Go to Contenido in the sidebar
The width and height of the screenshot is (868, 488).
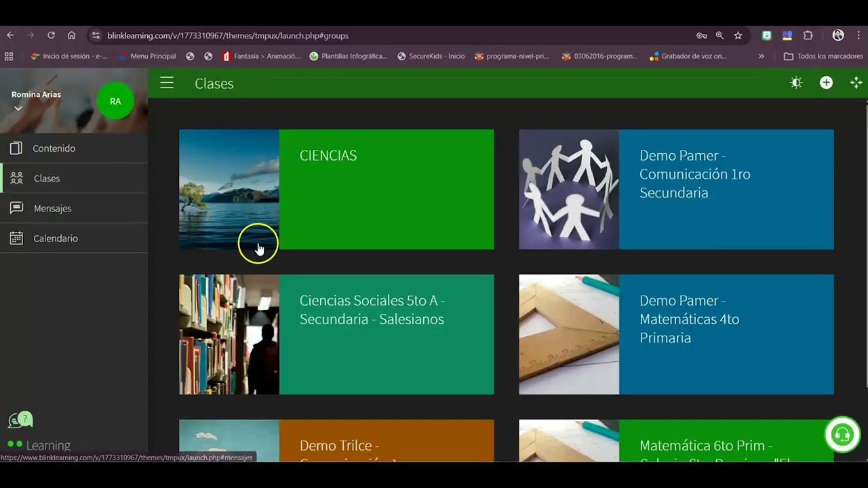(x=74, y=148)
